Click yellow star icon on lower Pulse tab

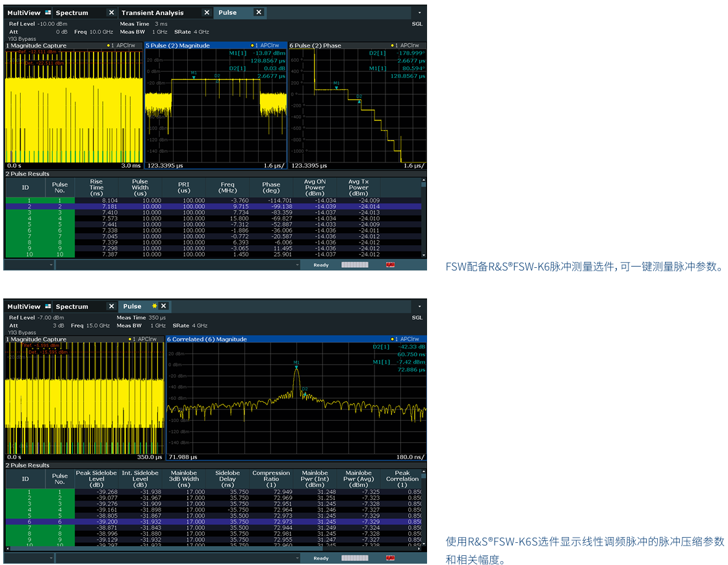(x=154, y=306)
